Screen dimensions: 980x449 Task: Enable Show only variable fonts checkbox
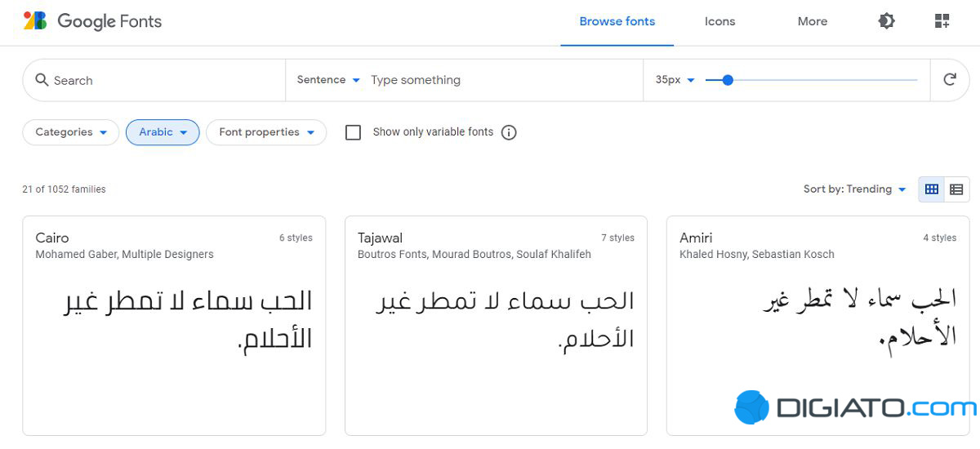pos(353,132)
